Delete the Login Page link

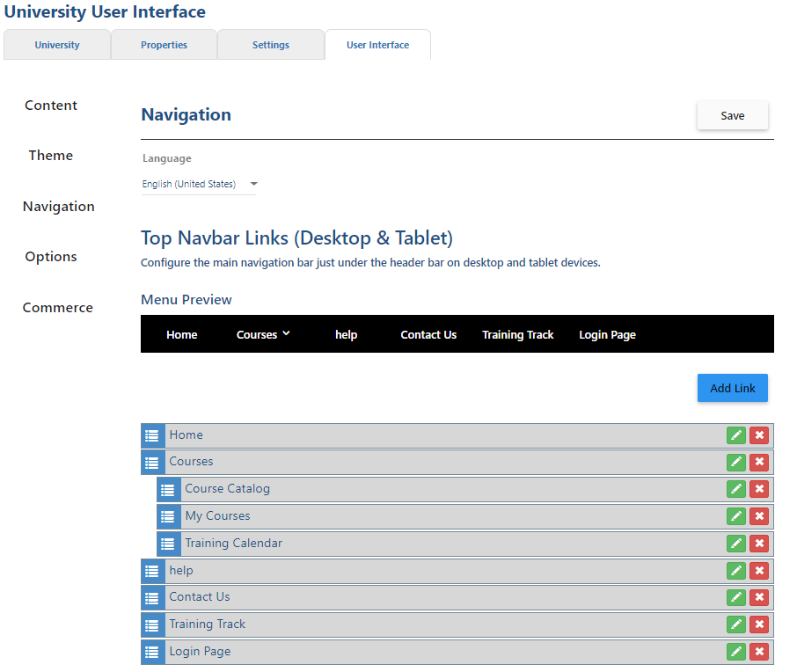tap(759, 652)
